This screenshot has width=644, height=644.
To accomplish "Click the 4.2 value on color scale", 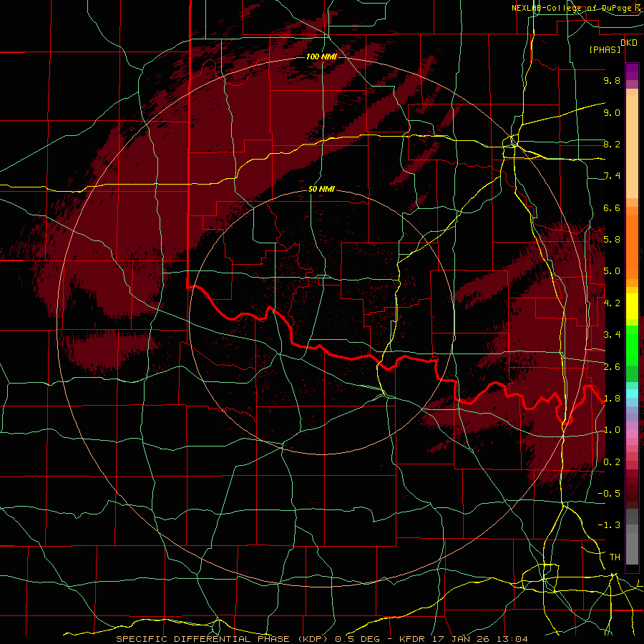I will pyautogui.click(x=612, y=303).
